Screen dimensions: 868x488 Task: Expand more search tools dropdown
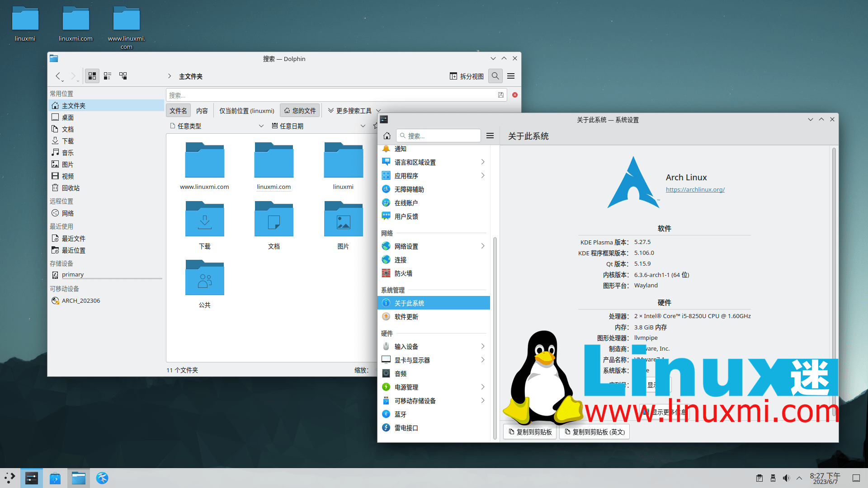click(x=354, y=111)
